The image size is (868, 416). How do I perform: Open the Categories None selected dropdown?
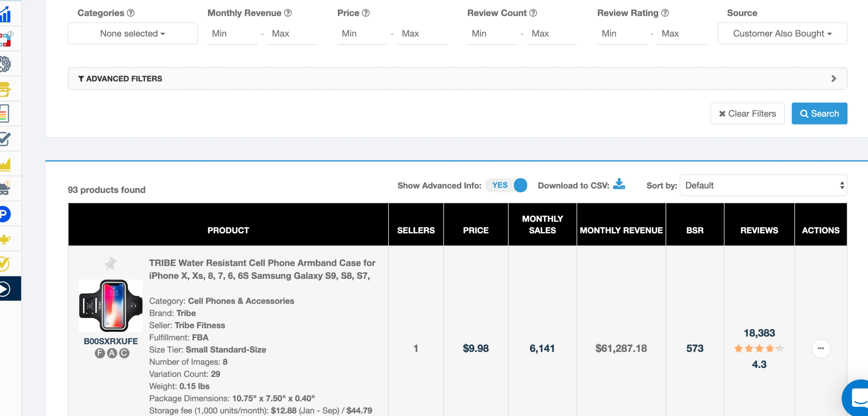[x=133, y=34]
